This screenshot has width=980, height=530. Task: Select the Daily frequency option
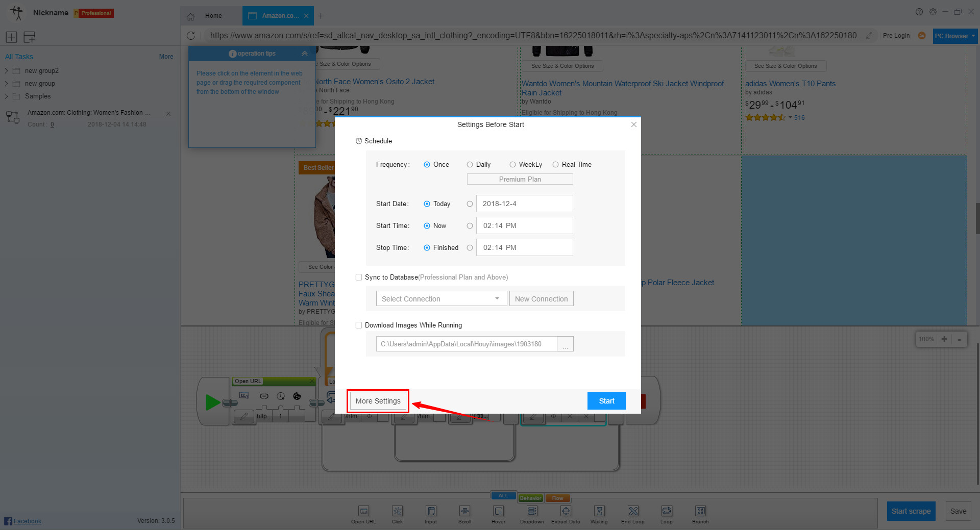[x=470, y=165]
